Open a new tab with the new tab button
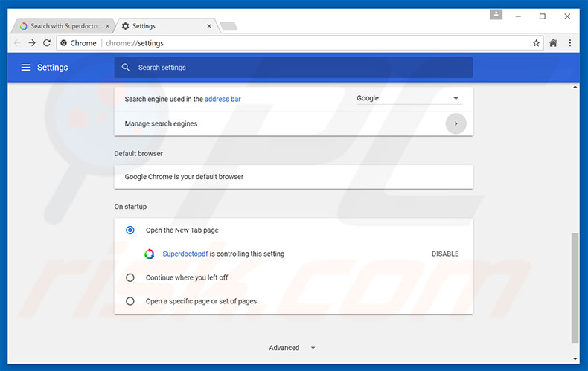588x371 pixels. click(229, 26)
